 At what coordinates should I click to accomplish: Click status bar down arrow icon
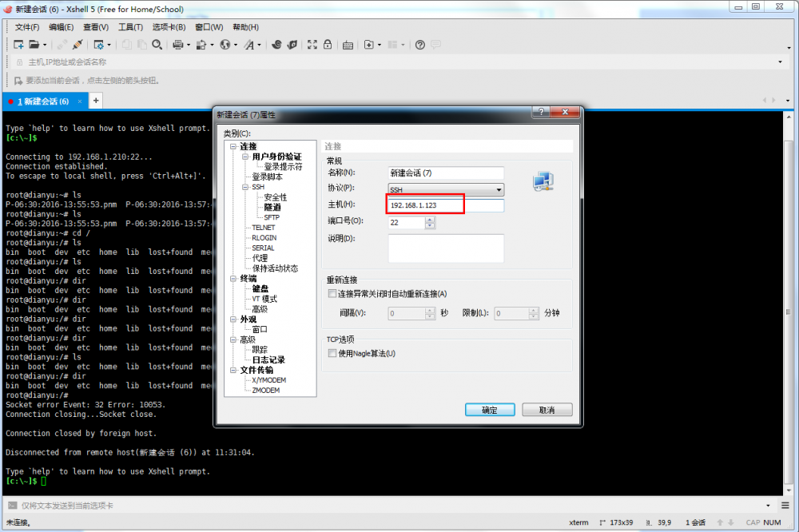pos(731,522)
